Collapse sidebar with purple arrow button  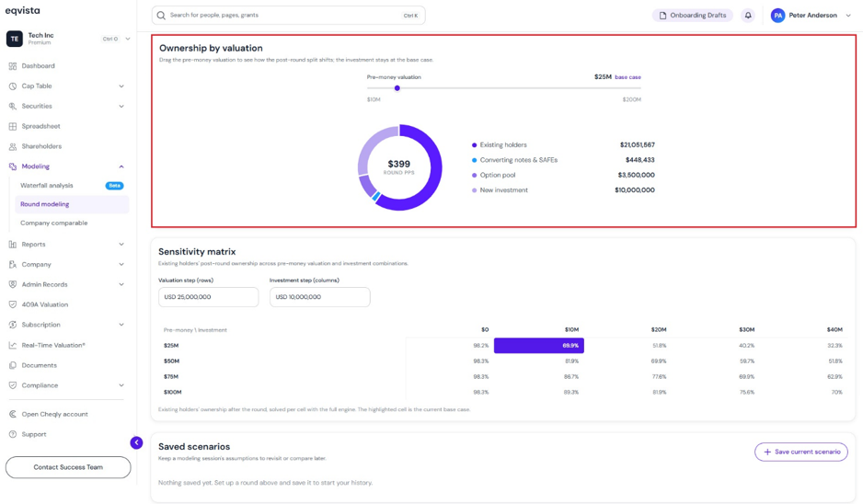[136, 442]
